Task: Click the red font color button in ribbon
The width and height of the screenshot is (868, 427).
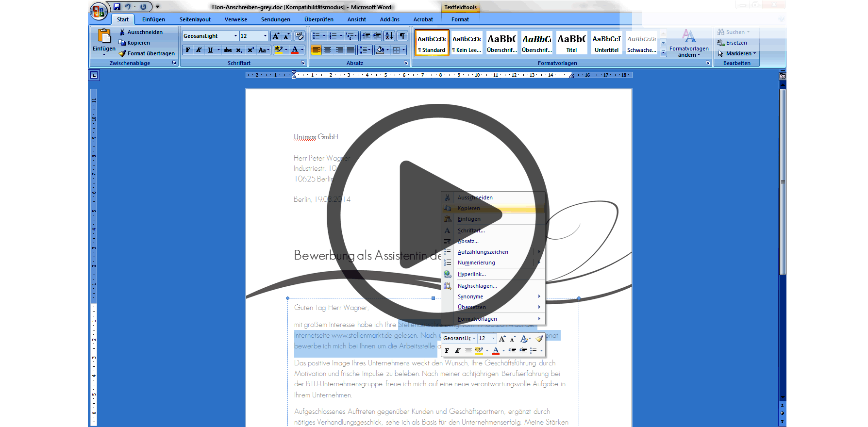Action: tap(294, 50)
